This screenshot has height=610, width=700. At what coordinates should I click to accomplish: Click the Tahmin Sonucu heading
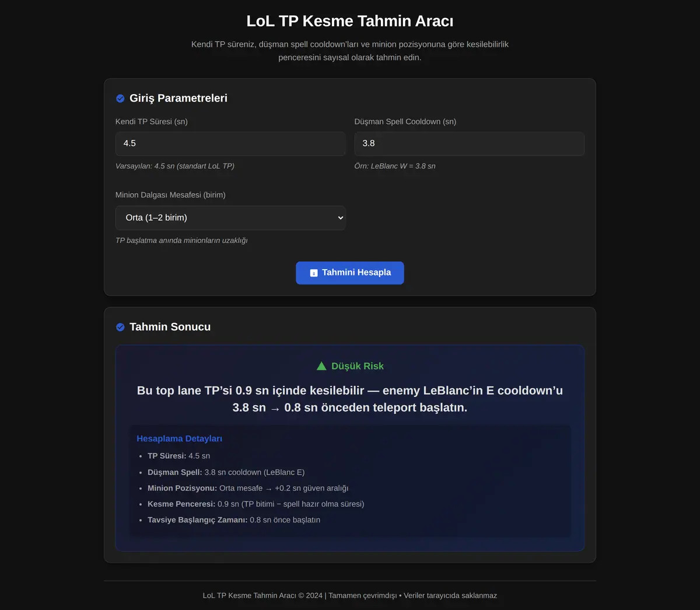[x=170, y=327]
